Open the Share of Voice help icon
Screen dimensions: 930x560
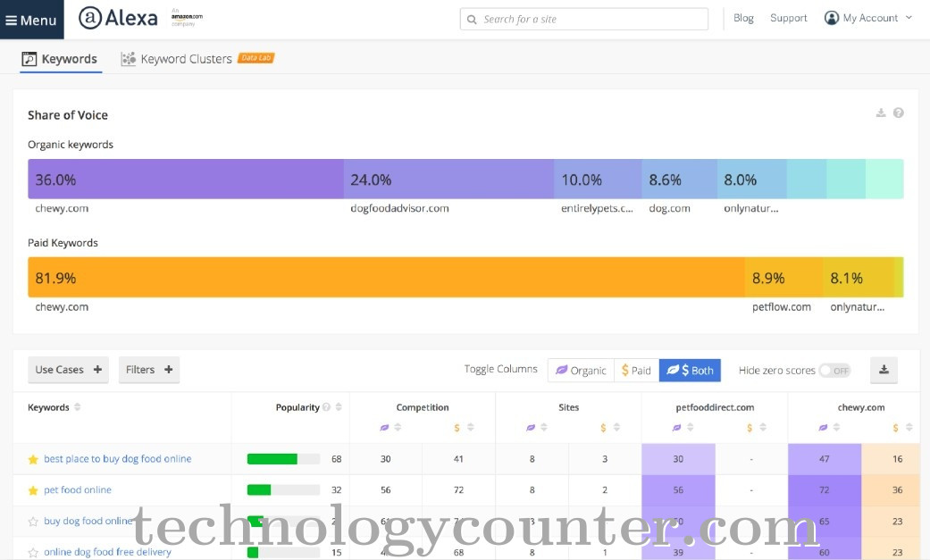point(899,113)
